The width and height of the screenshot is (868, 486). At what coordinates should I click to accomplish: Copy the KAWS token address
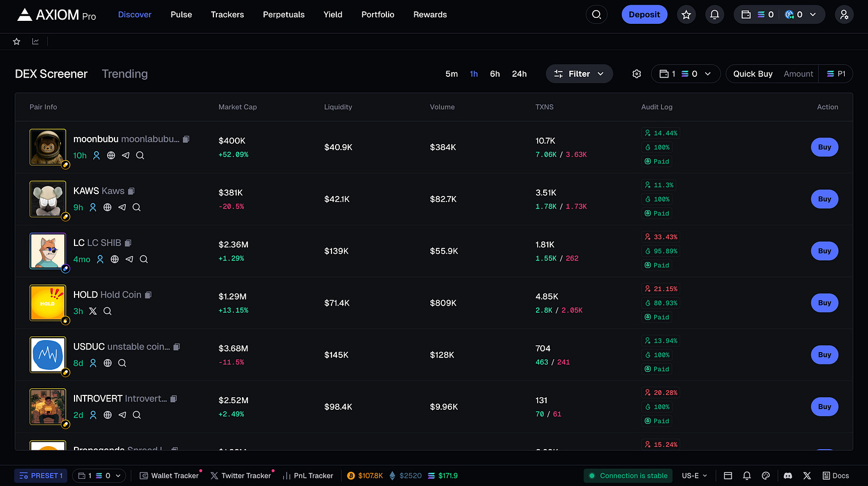(131, 191)
